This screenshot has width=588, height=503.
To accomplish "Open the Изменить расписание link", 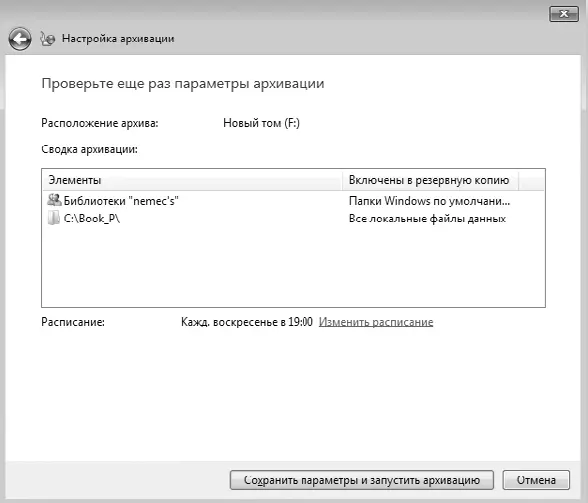I will click(x=376, y=322).
